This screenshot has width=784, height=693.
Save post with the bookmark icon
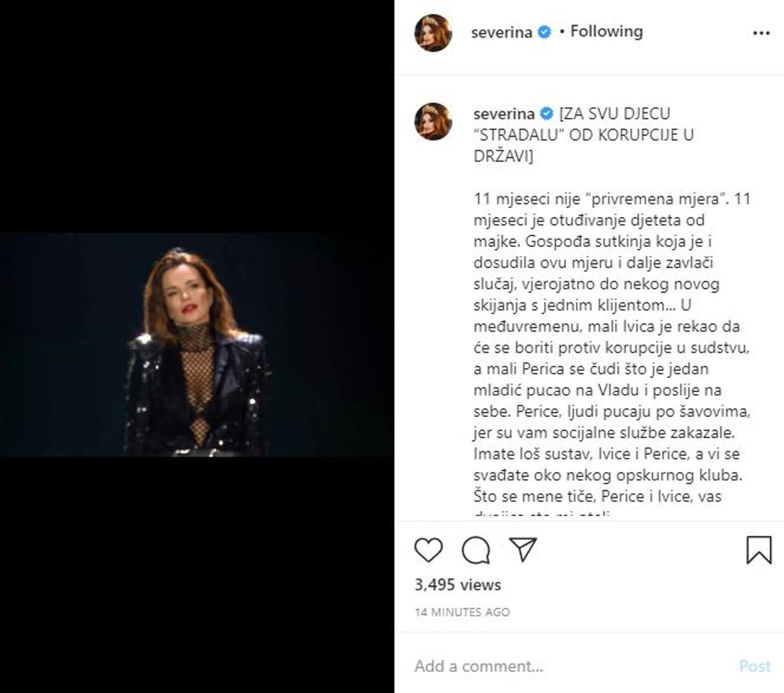click(x=759, y=550)
